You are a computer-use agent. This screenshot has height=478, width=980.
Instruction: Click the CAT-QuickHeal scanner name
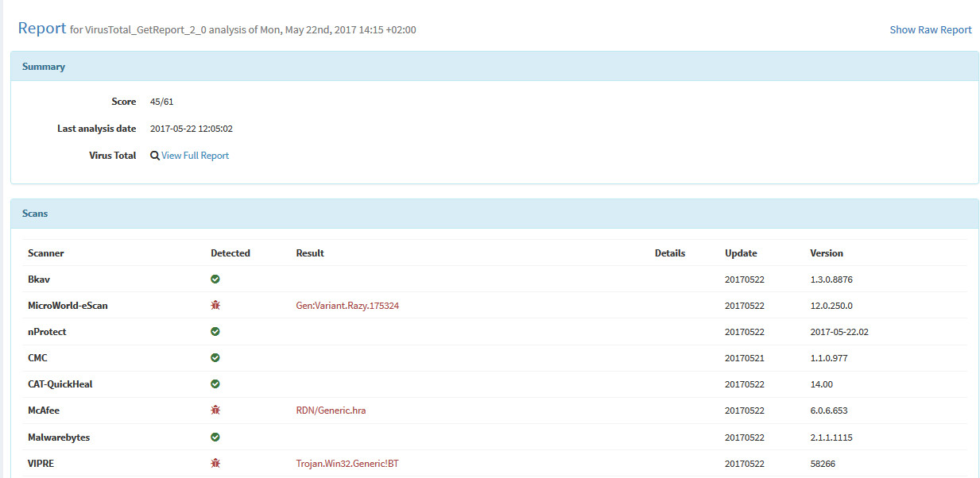coord(60,384)
